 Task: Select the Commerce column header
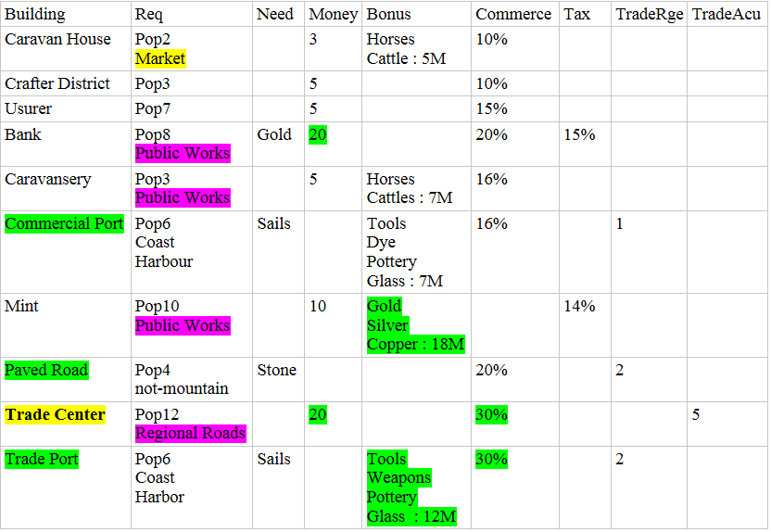[513, 14]
